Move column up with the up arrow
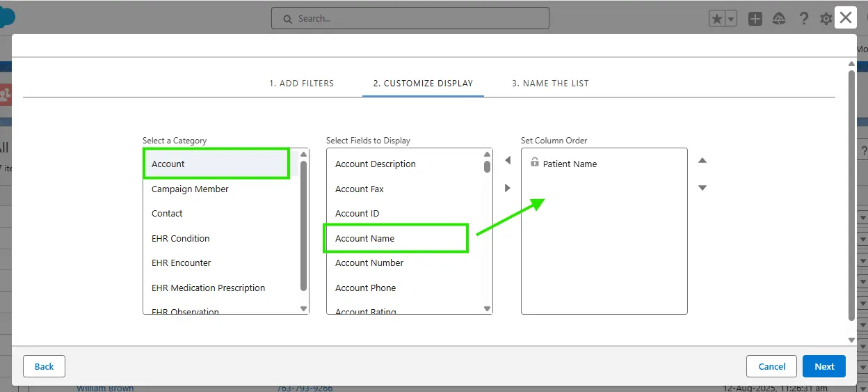The height and width of the screenshot is (392, 868). [x=702, y=161]
